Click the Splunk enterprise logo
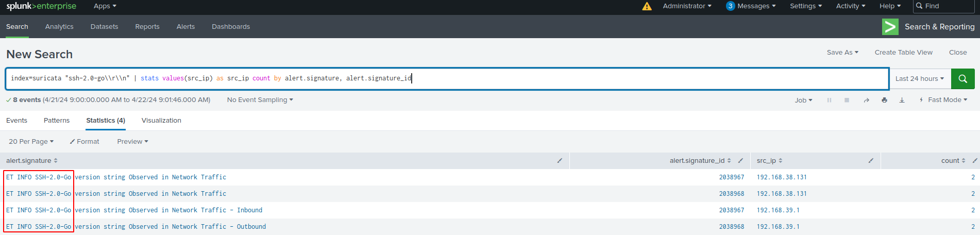Image resolution: width=980 pixels, height=235 pixels. coord(41,6)
